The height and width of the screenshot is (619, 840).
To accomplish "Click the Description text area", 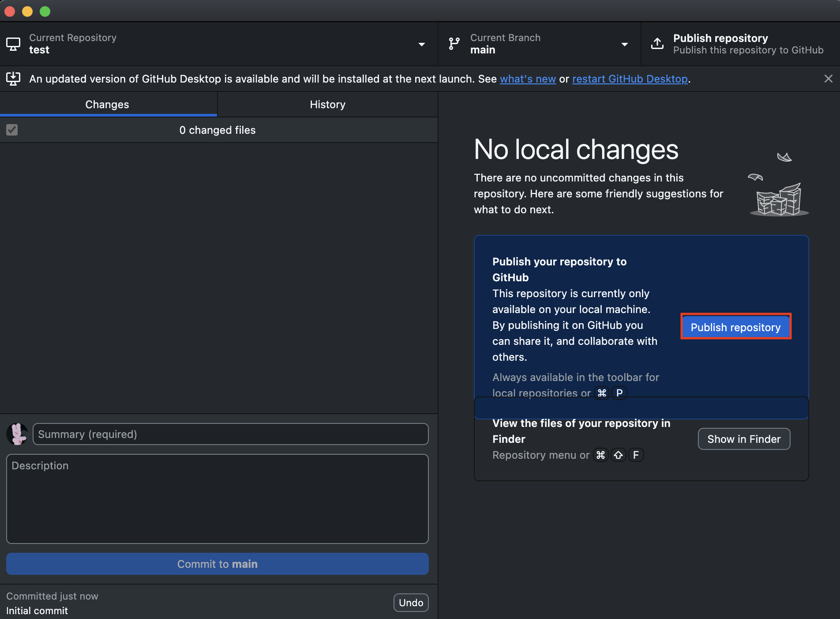I will point(217,499).
